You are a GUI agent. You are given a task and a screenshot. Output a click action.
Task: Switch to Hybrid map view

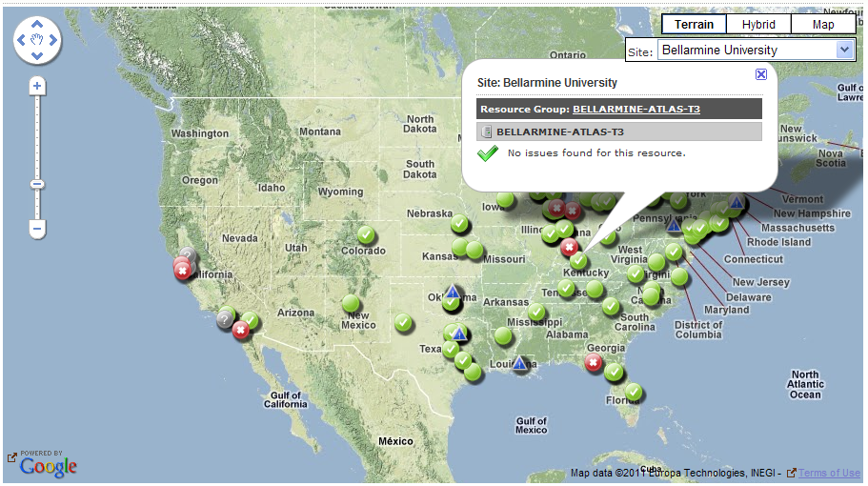pos(758,25)
